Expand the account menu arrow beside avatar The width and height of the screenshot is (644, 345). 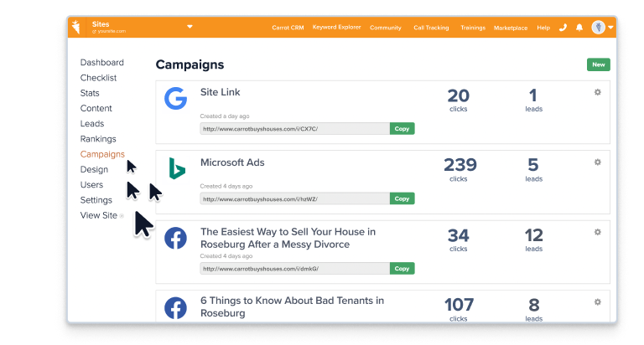(x=611, y=28)
